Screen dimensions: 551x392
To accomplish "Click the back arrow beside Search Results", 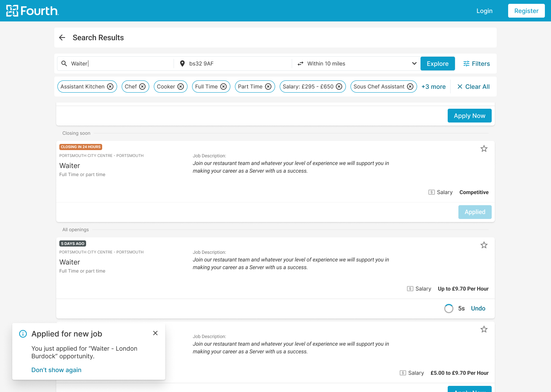I will [x=62, y=38].
